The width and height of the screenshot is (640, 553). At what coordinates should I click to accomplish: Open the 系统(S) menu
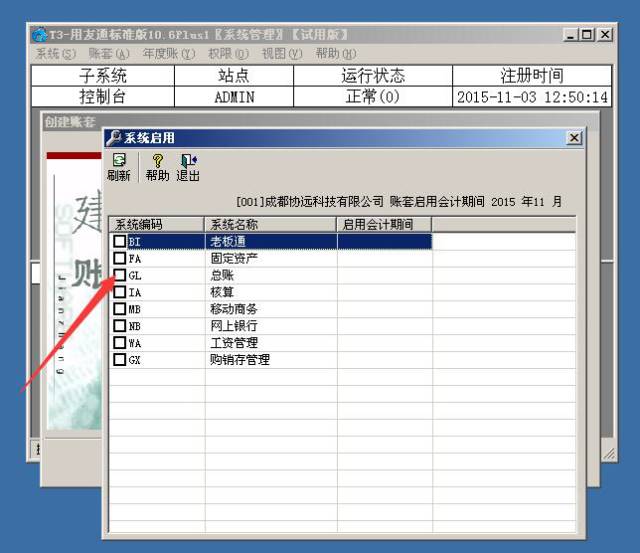coord(56,53)
